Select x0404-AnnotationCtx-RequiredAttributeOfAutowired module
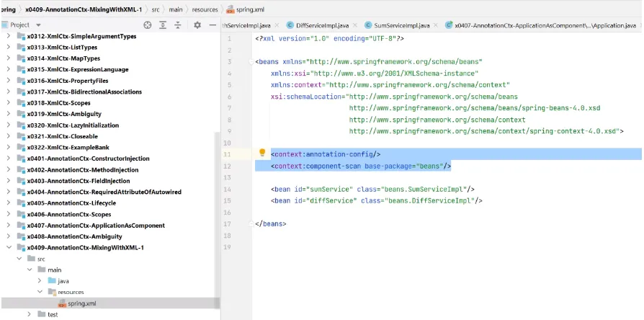Screen dimensions: 644x320 pyautogui.click(x=104, y=192)
